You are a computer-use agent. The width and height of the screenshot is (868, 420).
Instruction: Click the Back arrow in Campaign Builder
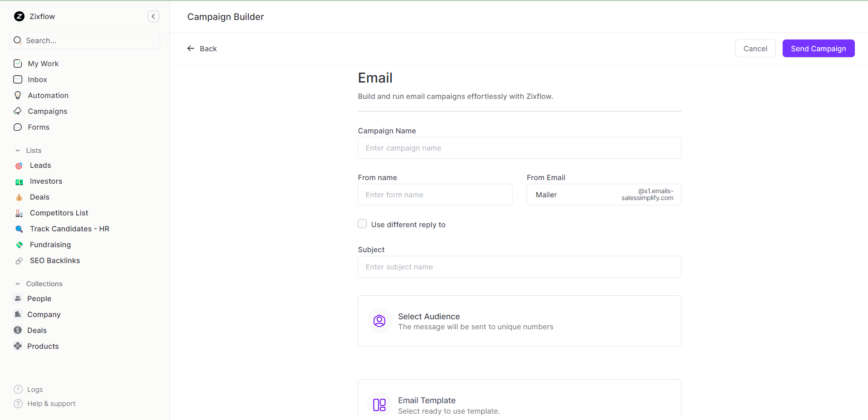pyautogui.click(x=191, y=48)
